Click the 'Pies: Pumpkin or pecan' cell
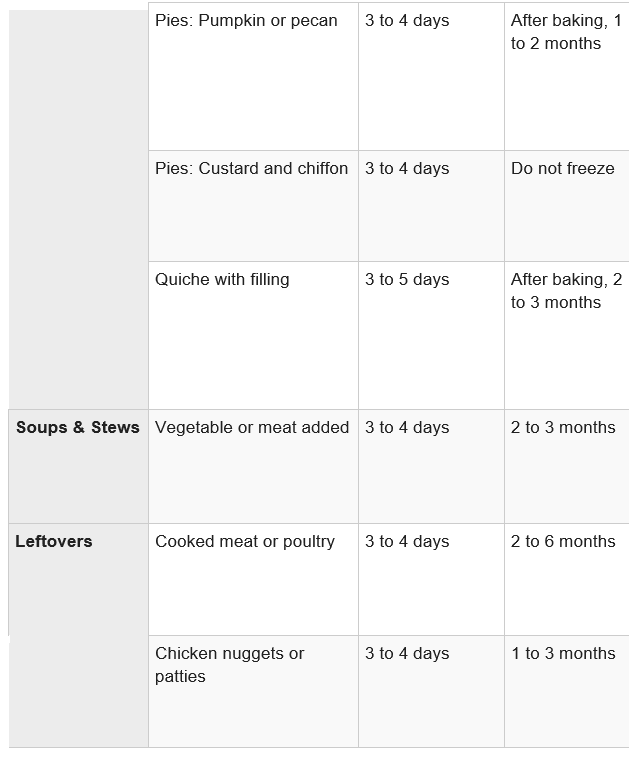This screenshot has width=629, height=766. pos(253,77)
